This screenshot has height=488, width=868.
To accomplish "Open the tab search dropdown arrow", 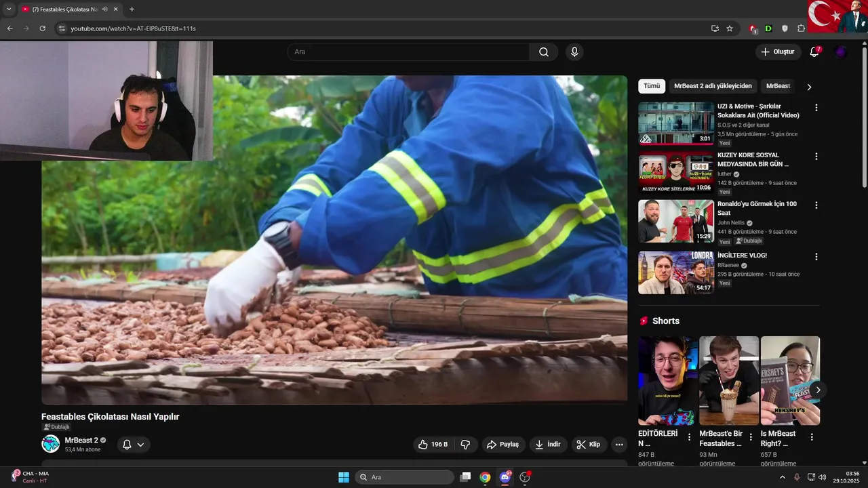I will click(x=9, y=9).
